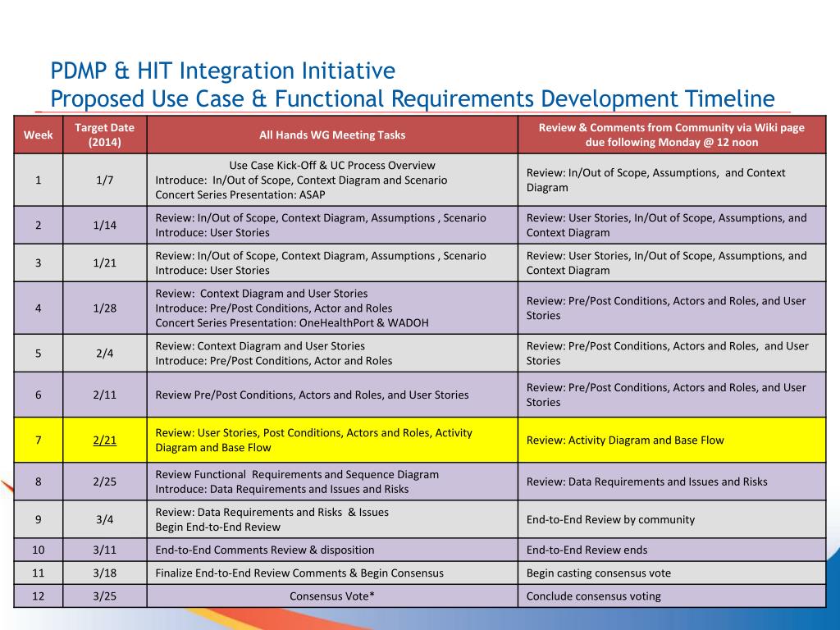The height and width of the screenshot is (630, 840).
Task: Click the highlighted week 7 task text
Action: pos(314,441)
